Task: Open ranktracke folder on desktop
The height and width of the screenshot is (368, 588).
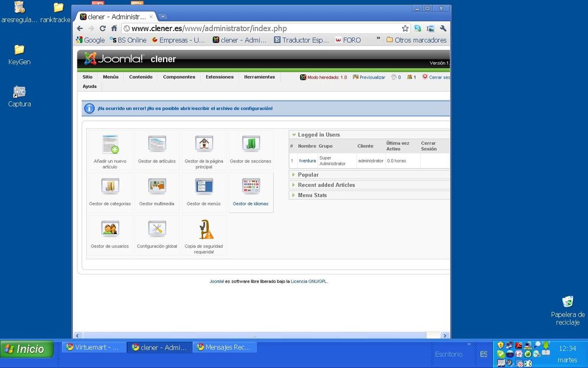Action: point(56,13)
